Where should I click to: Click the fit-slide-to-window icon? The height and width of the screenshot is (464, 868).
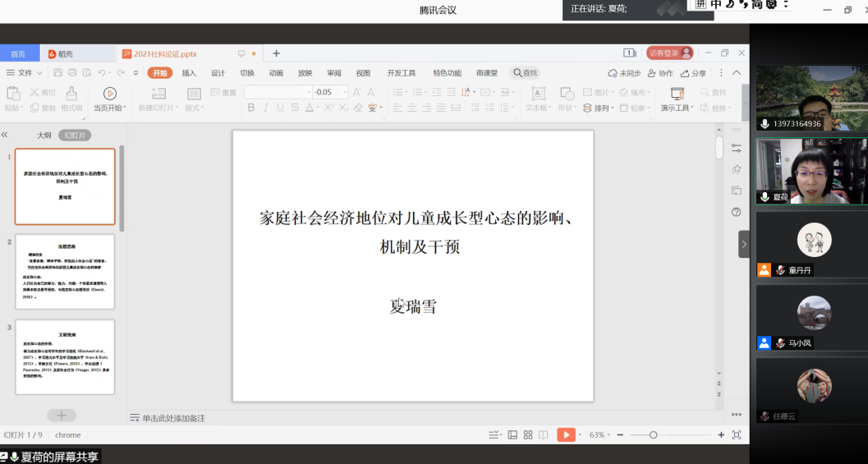tap(737, 434)
